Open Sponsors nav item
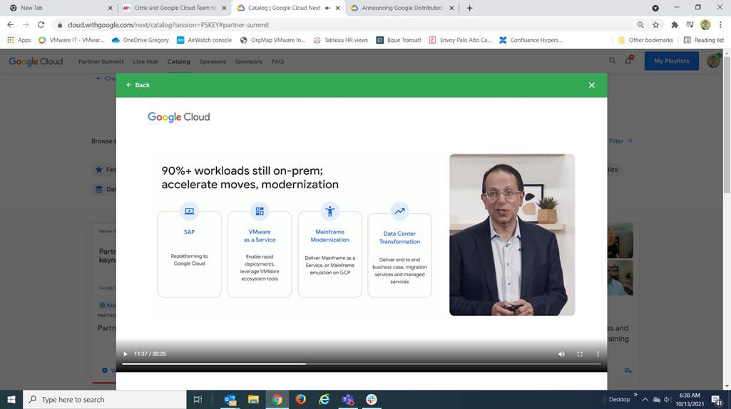The height and width of the screenshot is (409, 731). tap(248, 62)
